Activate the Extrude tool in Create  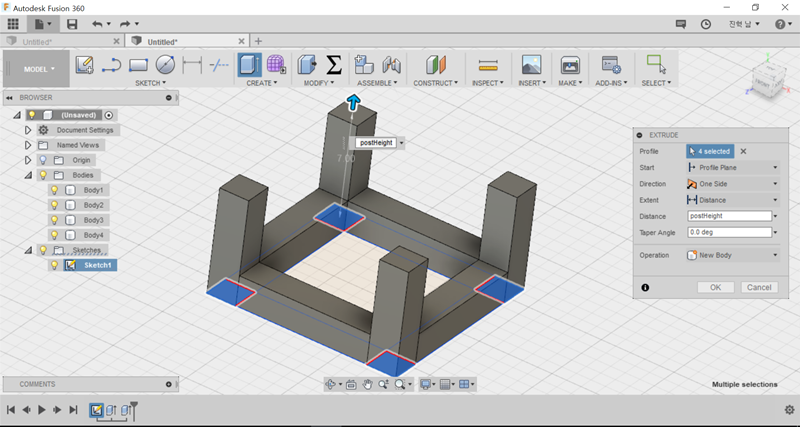click(x=249, y=65)
